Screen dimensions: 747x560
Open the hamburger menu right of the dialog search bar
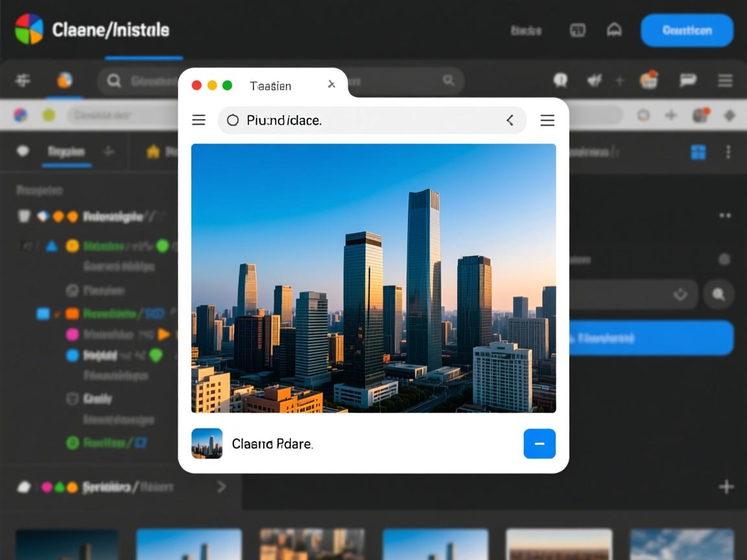click(547, 120)
